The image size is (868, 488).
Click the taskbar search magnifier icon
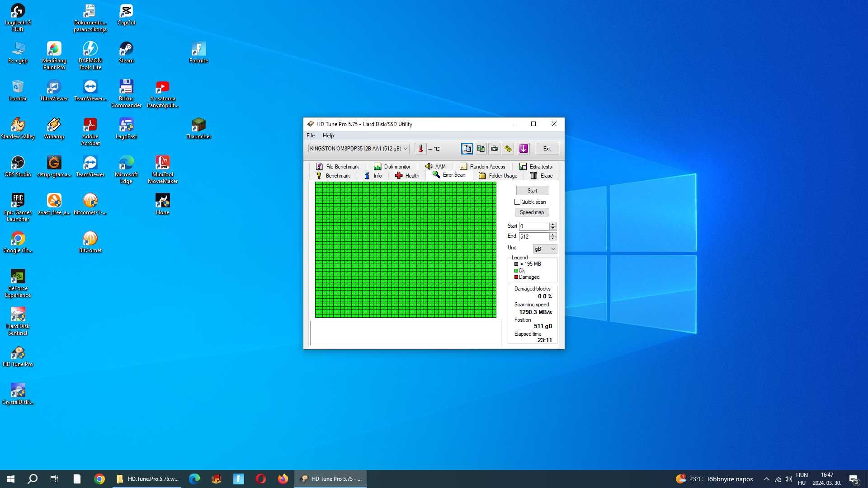(33, 479)
